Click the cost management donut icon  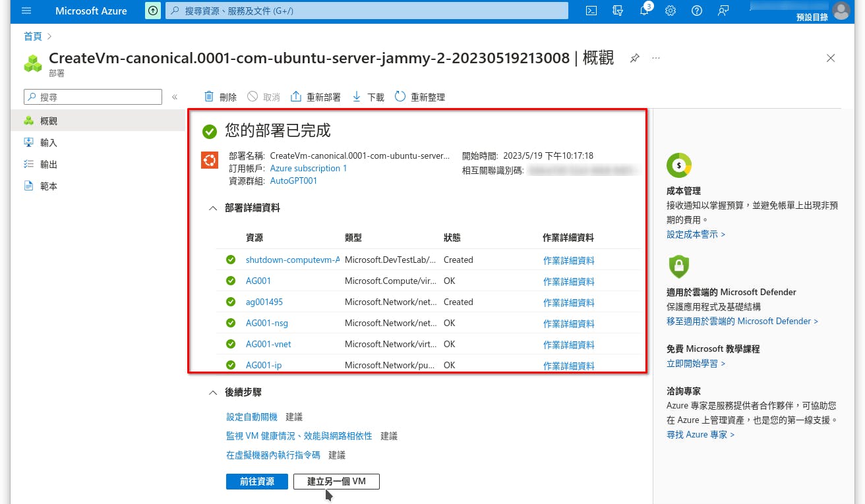[678, 165]
